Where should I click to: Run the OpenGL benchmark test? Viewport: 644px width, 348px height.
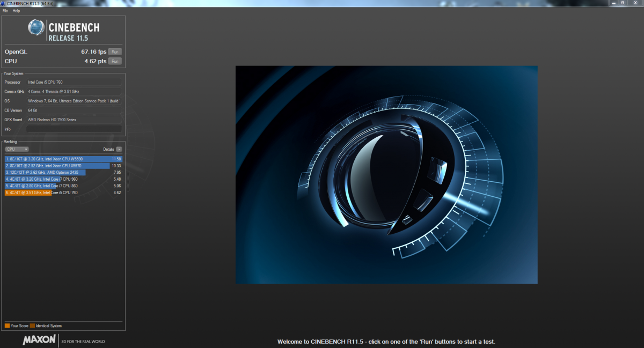pyautogui.click(x=115, y=52)
